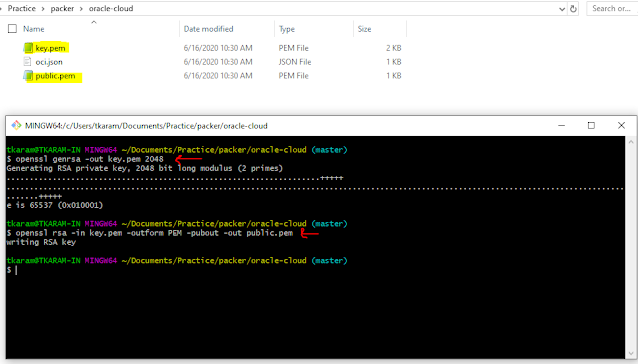638x364 pixels.
Task: Sort files by Date modified column
Action: click(208, 29)
